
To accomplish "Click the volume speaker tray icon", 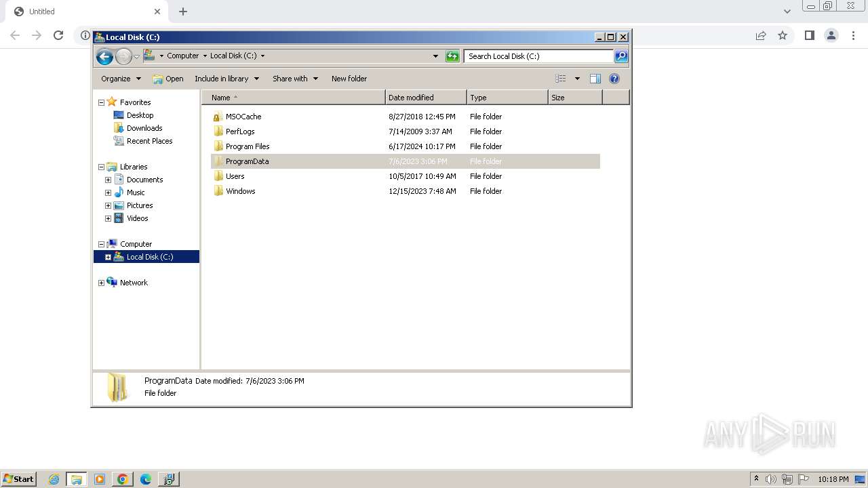I will 771,479.
